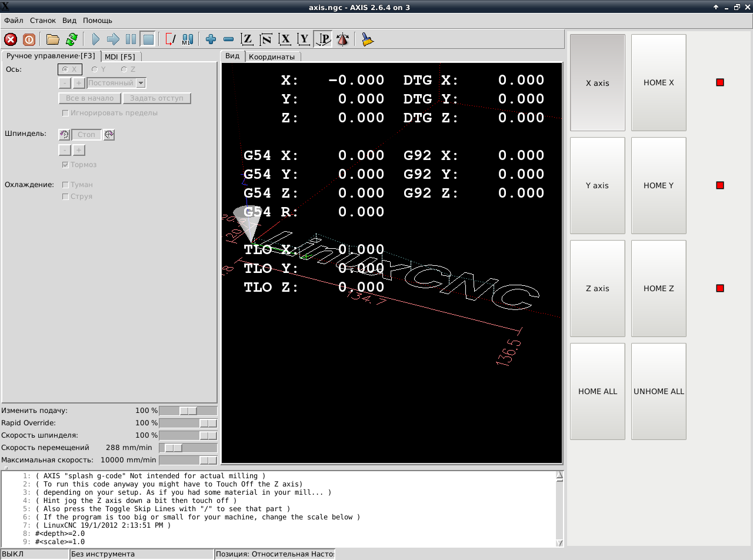Click Задать отступ button

(x=156, y=98)
